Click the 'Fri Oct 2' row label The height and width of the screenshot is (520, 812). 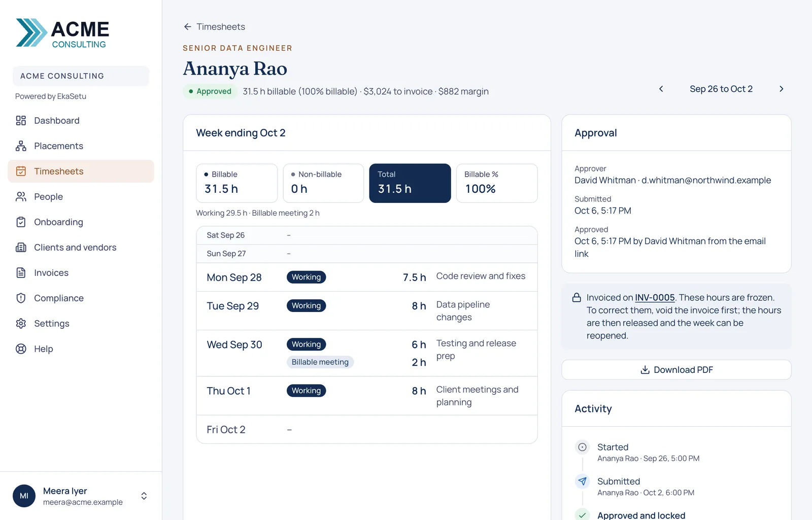pos(226,430)
